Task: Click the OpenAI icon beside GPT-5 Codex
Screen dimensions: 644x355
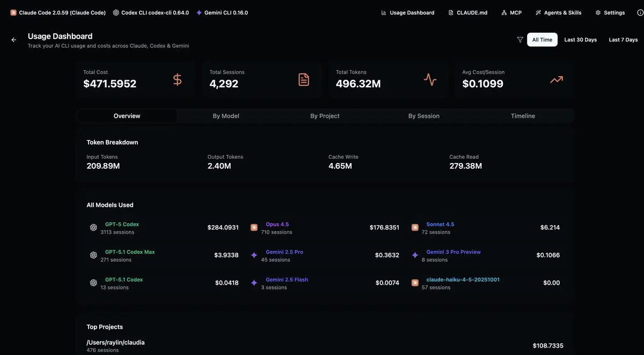Action: 93,227
